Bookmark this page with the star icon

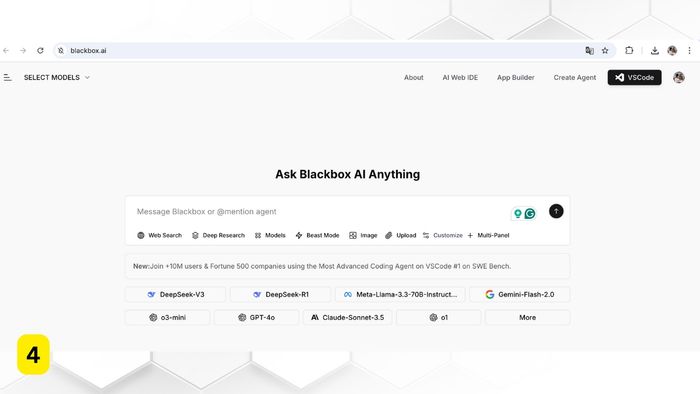605,50
